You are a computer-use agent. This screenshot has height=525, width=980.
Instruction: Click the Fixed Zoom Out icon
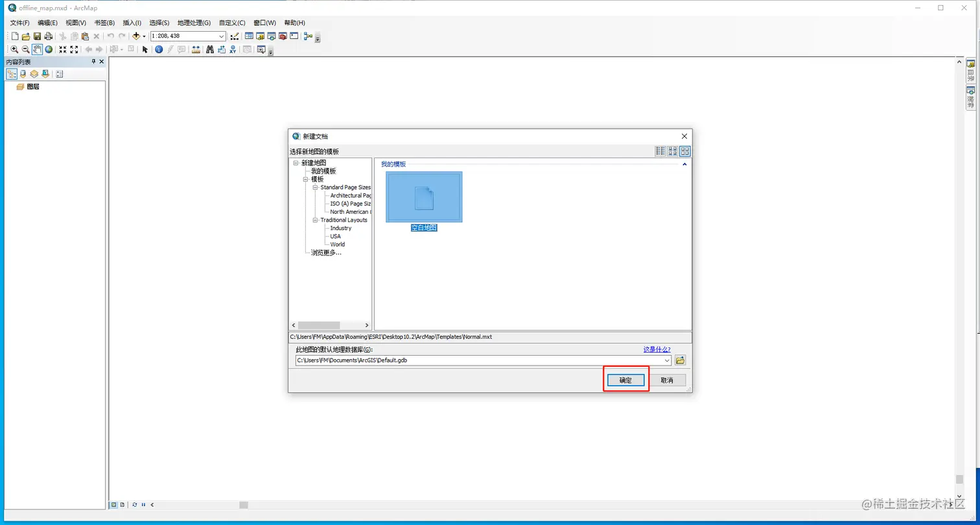74,49
